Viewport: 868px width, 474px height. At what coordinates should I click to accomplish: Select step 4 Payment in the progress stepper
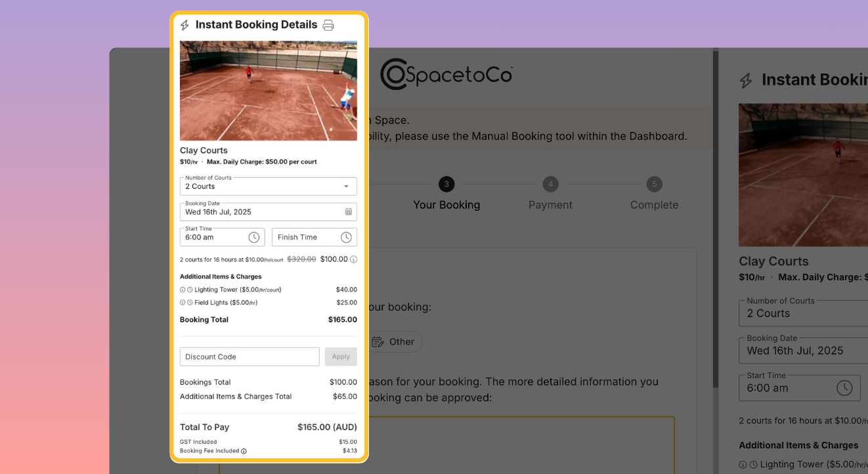click(x=550, y=194)
